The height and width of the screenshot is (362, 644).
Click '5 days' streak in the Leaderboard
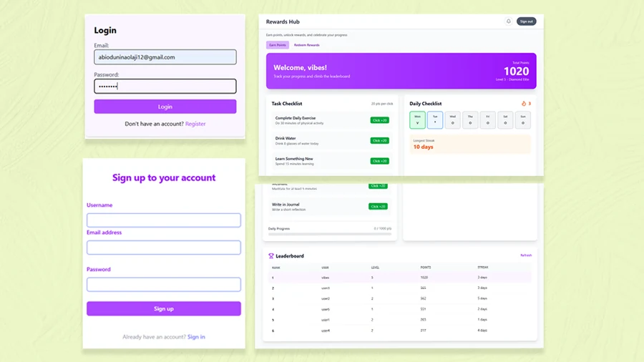pos(482,298)
